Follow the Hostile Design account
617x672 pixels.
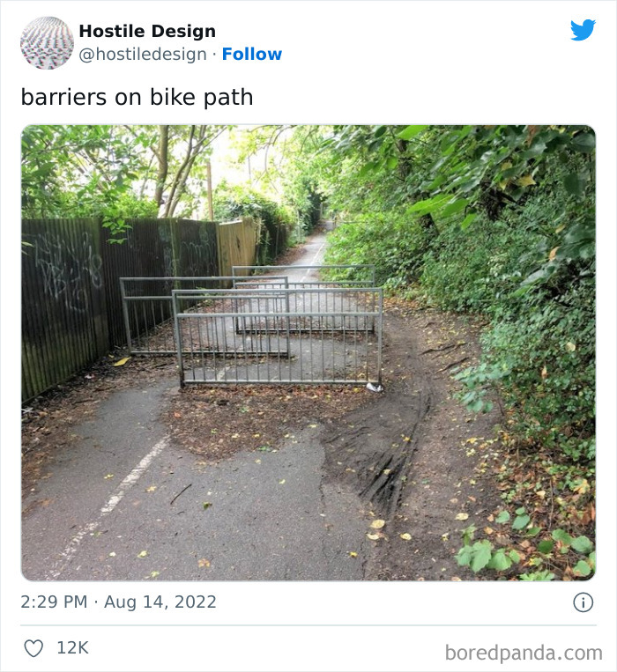[x=252, y=54]
